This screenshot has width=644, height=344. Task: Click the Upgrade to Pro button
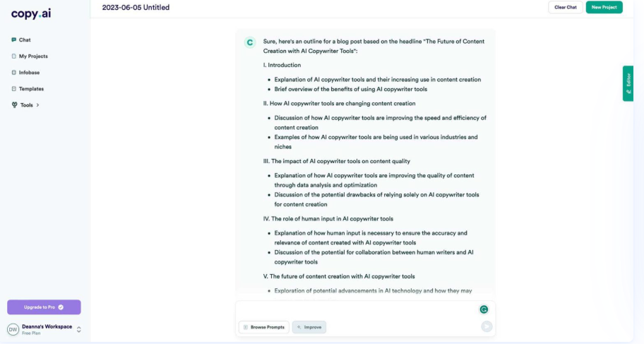(x=44, y=307)
